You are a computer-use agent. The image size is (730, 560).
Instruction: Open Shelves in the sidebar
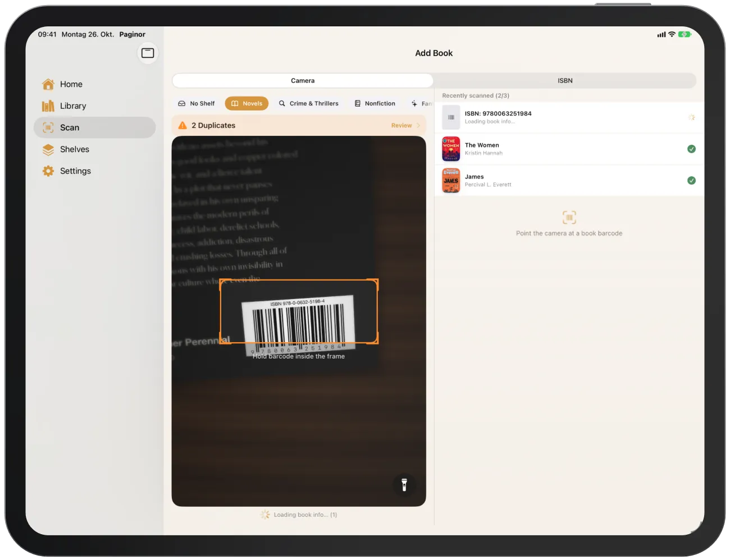pyautogui.click(x=94, y=149)
